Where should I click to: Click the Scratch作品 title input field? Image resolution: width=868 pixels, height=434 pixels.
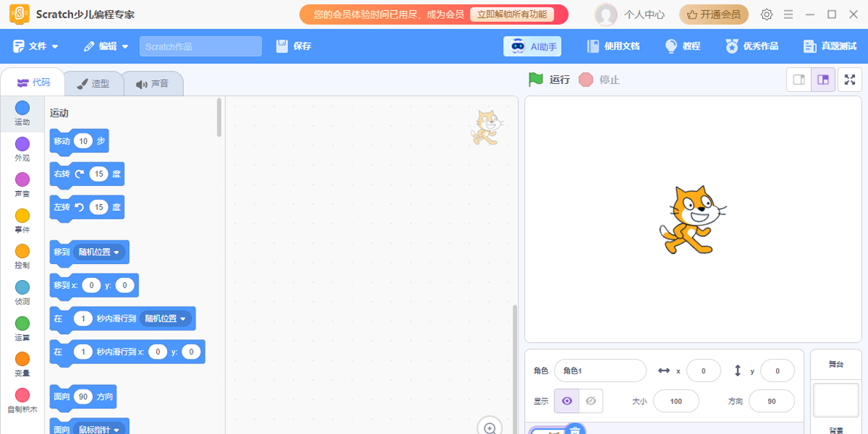point(201,45)
